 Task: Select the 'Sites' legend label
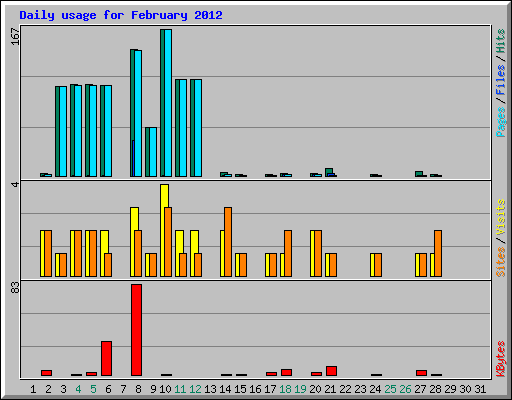coord(501,262)
